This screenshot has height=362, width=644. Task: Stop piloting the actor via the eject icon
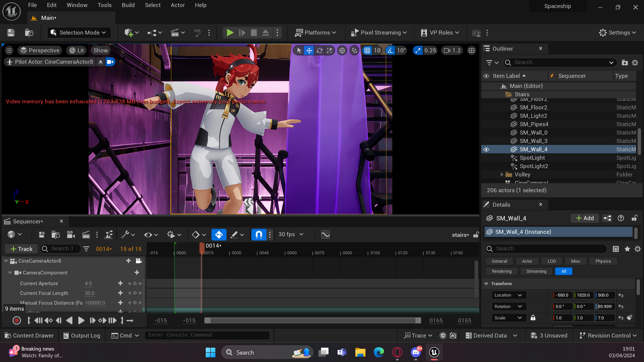[100, 62]
